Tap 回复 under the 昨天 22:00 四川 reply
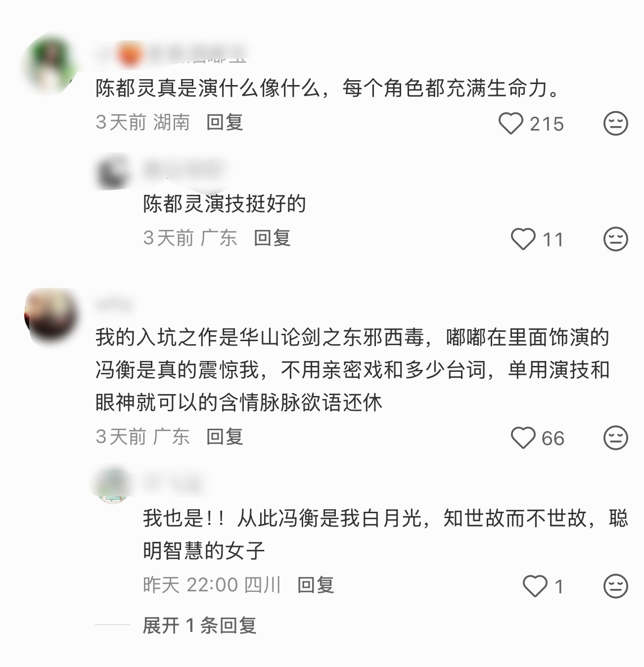Viewport: 644px width, 667px height. pos(316,585)
